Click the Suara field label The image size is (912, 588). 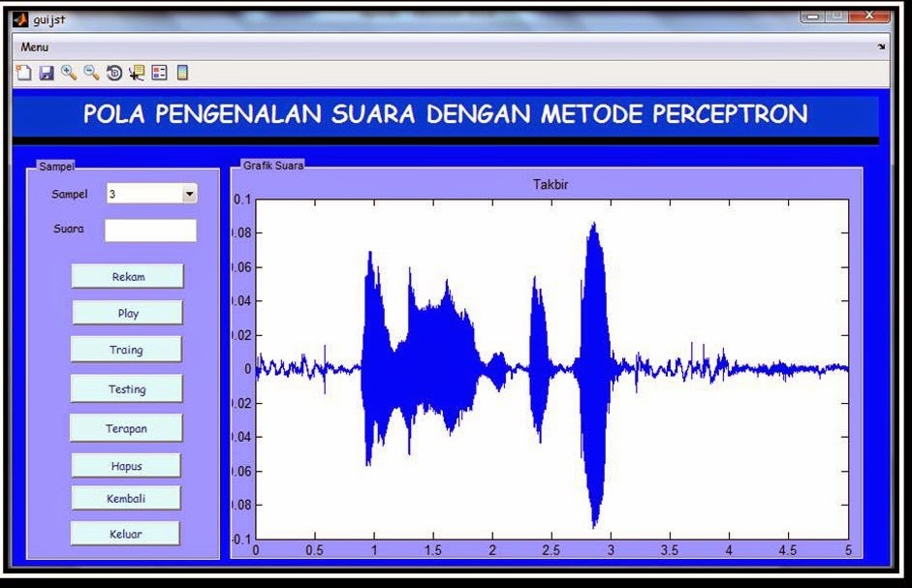tap(69, 229)
